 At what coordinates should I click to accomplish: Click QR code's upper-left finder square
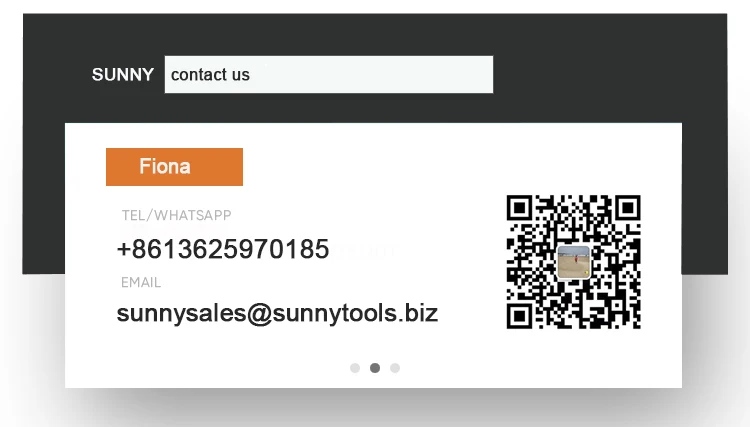tap(520, 208)
